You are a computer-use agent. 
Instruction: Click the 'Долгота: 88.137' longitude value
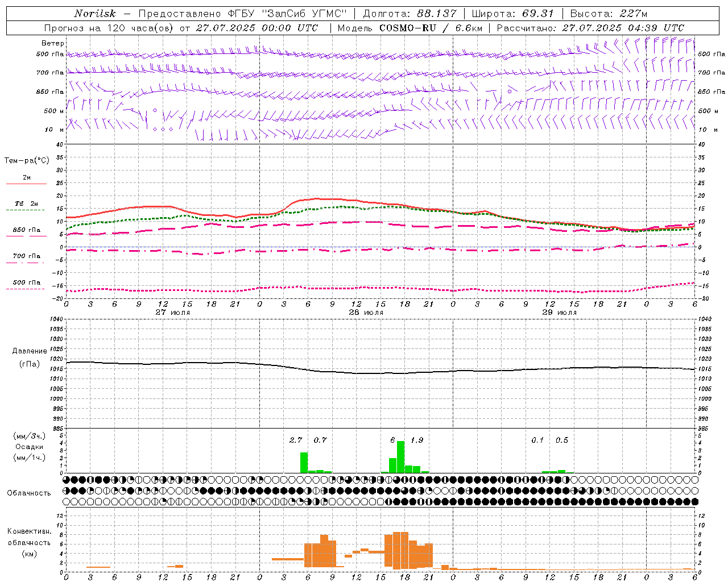(x=409, y=14)
